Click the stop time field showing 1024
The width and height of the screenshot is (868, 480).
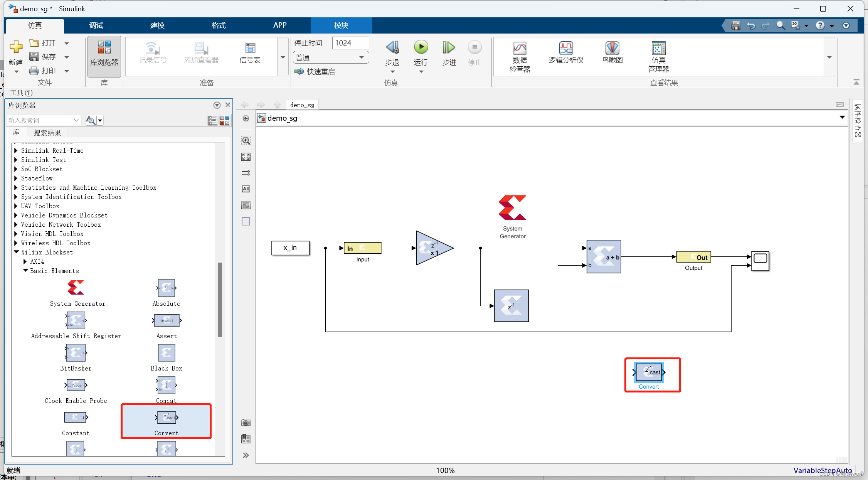pyautogui.click(x=350, y=43)
